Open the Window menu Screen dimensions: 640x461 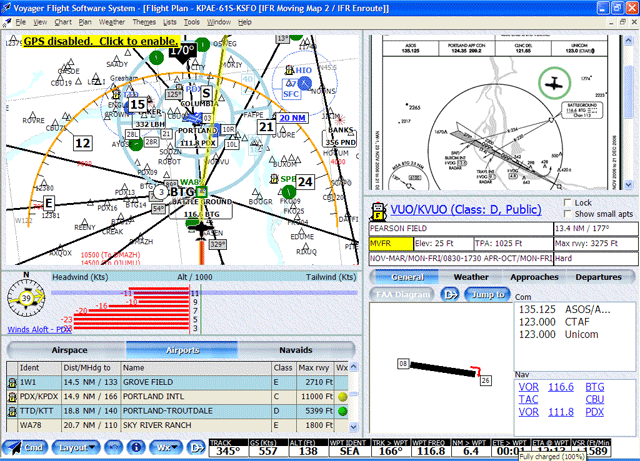pos(219,22)
